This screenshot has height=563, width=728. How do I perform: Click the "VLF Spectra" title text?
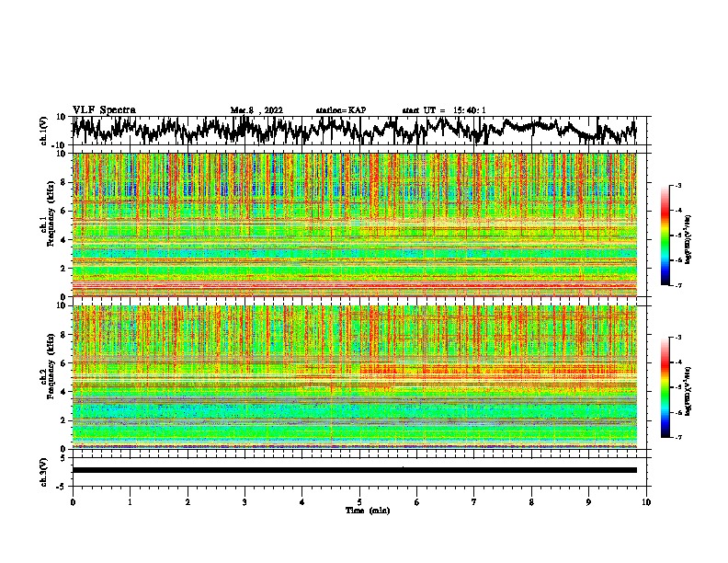(x=104, y=110)
